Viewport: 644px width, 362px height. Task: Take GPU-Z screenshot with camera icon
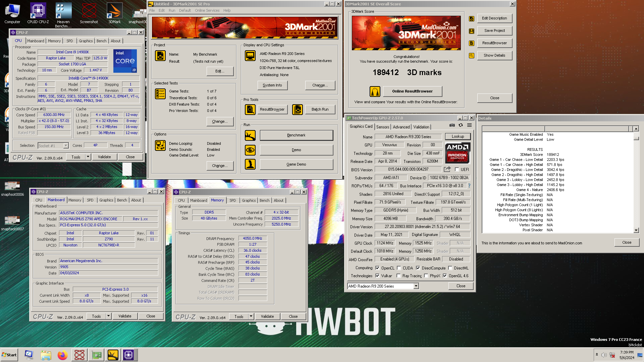tap(452, 125)
